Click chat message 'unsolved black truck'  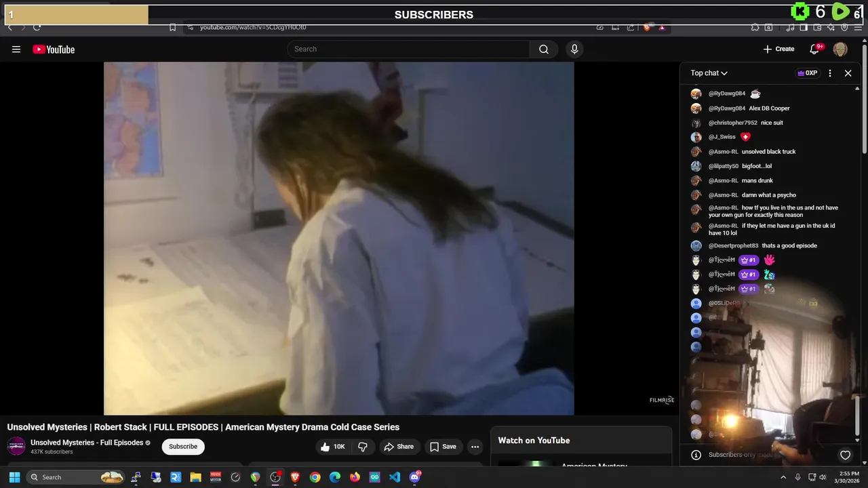tap(768, 152)
